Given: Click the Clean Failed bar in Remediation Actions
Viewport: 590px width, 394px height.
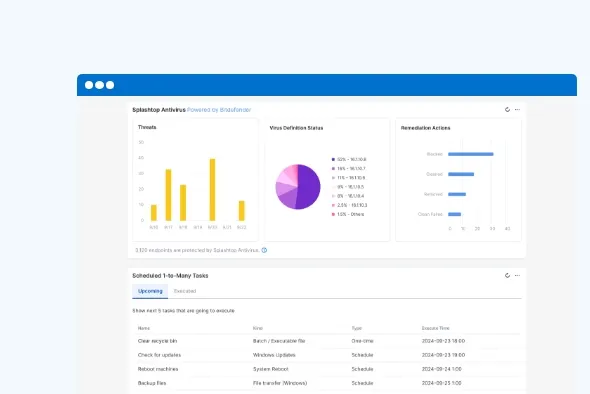Looking at the screenshot, I should point(455,214).
